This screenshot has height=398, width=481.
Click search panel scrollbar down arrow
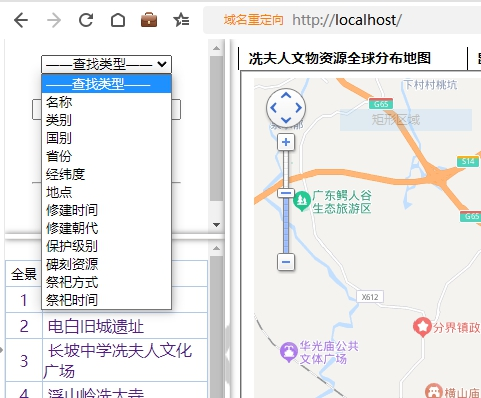tap(216, 225)
